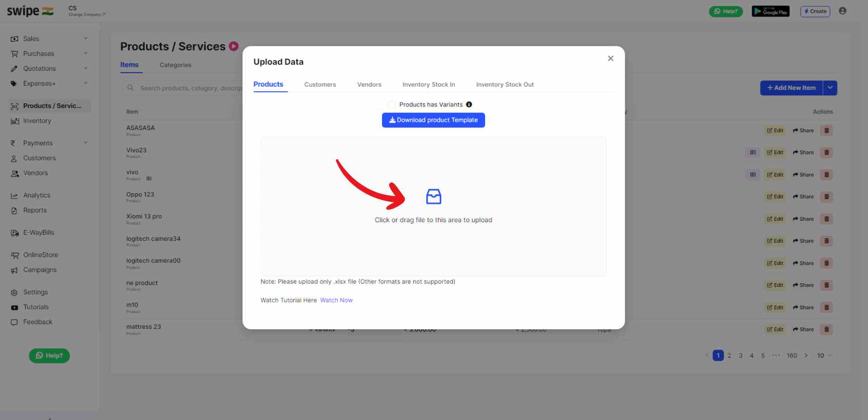Click the Xiomi 13 pro item name
Image resolution: width=868 pixels, height=420 pixels.
point(144,217)
